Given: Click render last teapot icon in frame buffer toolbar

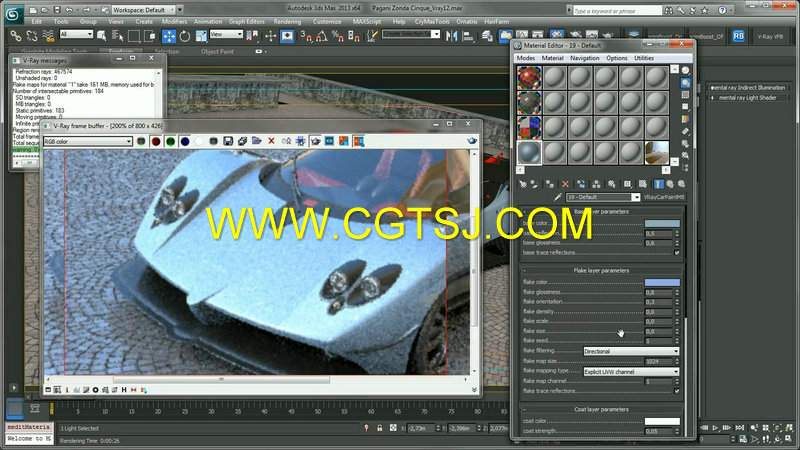Looking at the screenshot, I should click(472, 141).
